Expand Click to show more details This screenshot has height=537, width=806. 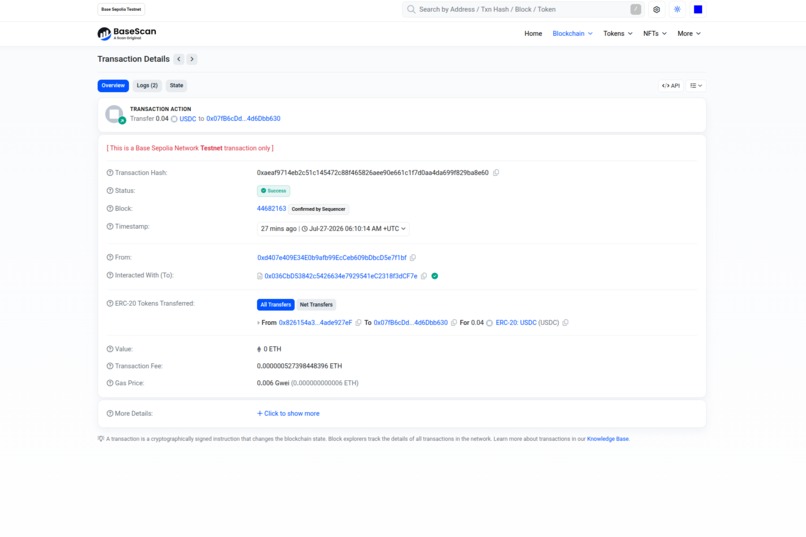[288, 414]
